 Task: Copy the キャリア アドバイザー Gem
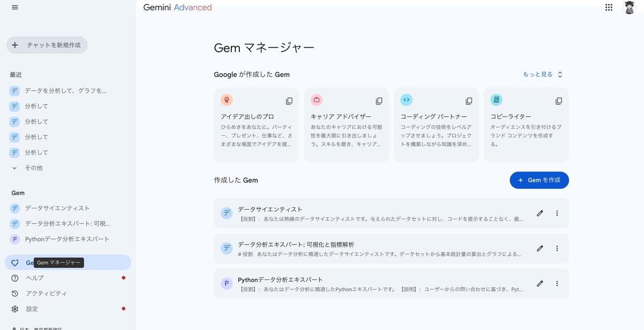point(379,101)
